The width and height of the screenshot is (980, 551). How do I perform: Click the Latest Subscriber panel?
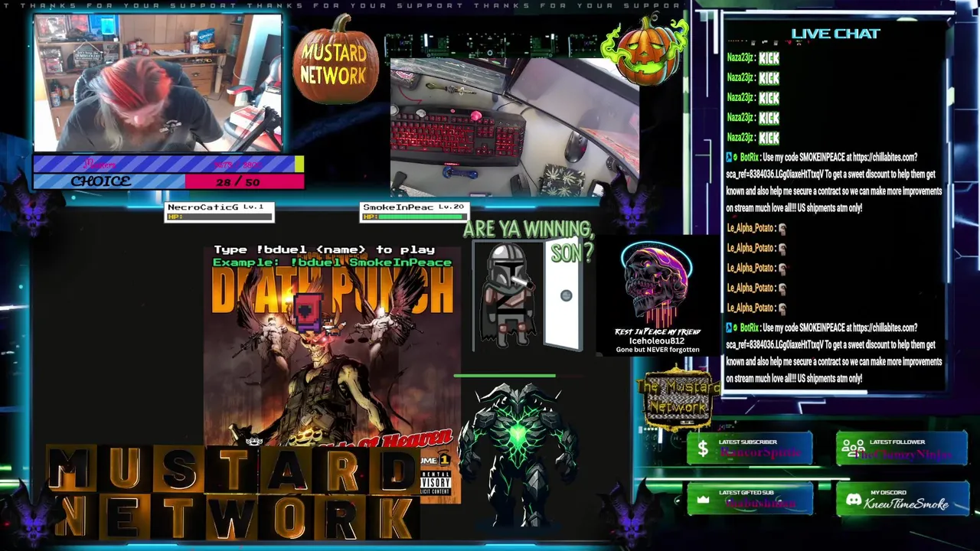[749, 449]
